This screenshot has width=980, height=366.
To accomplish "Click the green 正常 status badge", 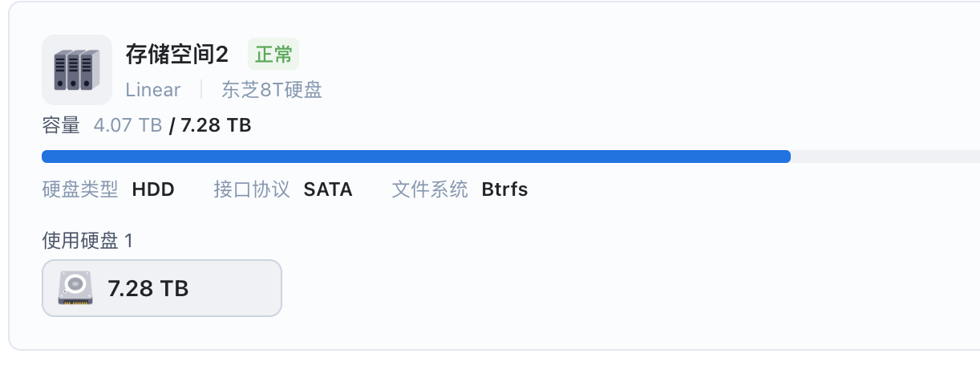I will [273, 55].
